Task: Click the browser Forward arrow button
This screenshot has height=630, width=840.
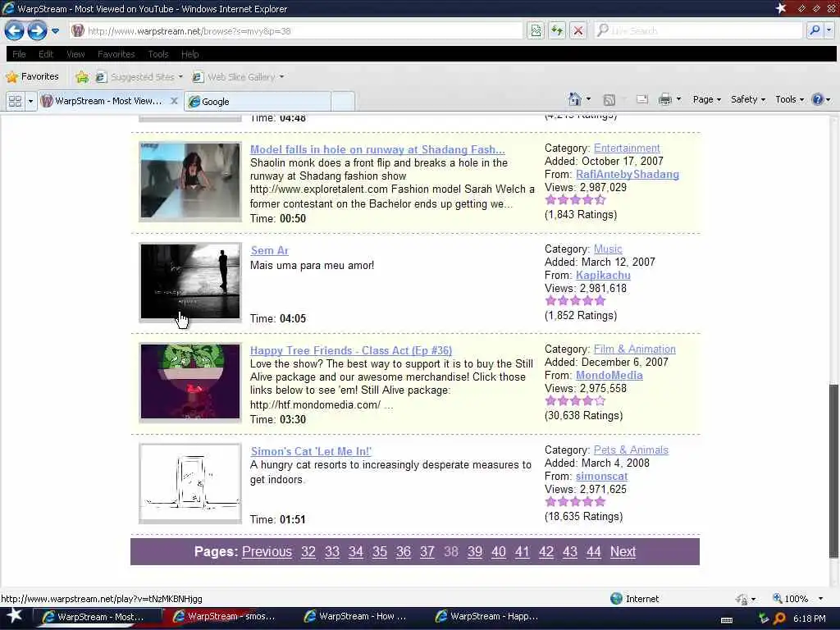Action: [x=37, y=30]
